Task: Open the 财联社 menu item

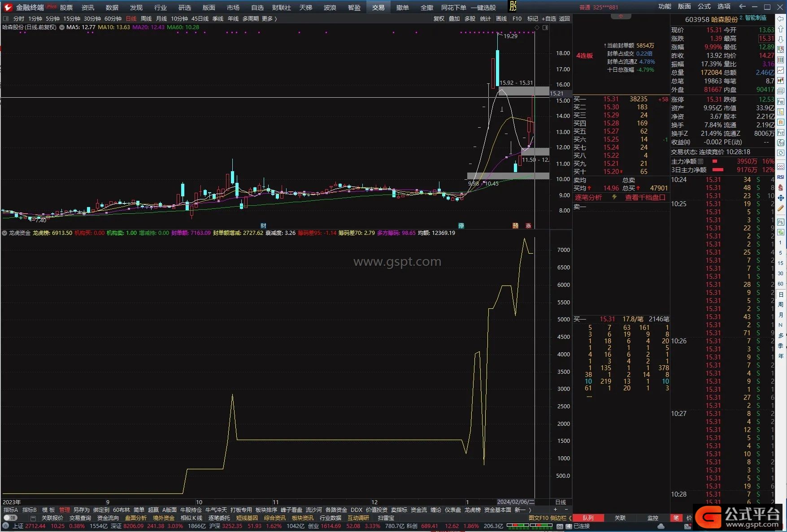Action: [x=282, y=7]
